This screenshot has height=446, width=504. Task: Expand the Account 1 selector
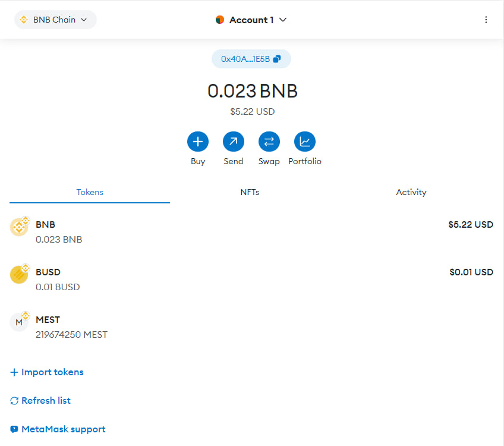251,20
